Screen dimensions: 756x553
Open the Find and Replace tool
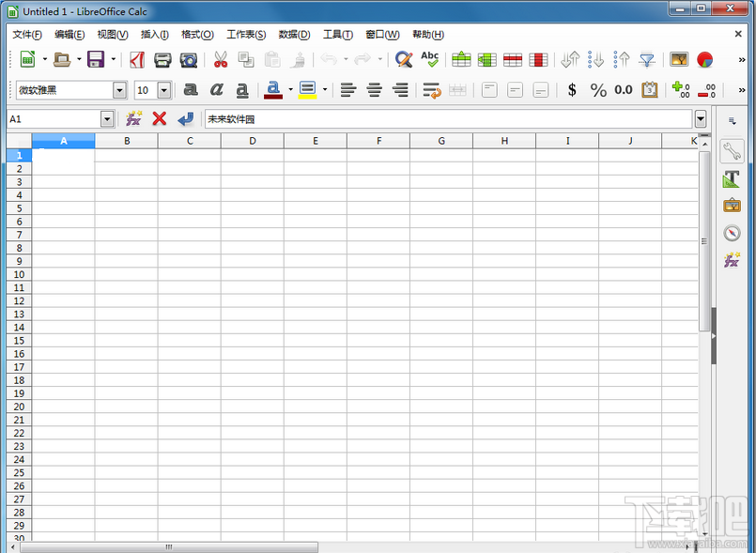[x=404, y=58]
